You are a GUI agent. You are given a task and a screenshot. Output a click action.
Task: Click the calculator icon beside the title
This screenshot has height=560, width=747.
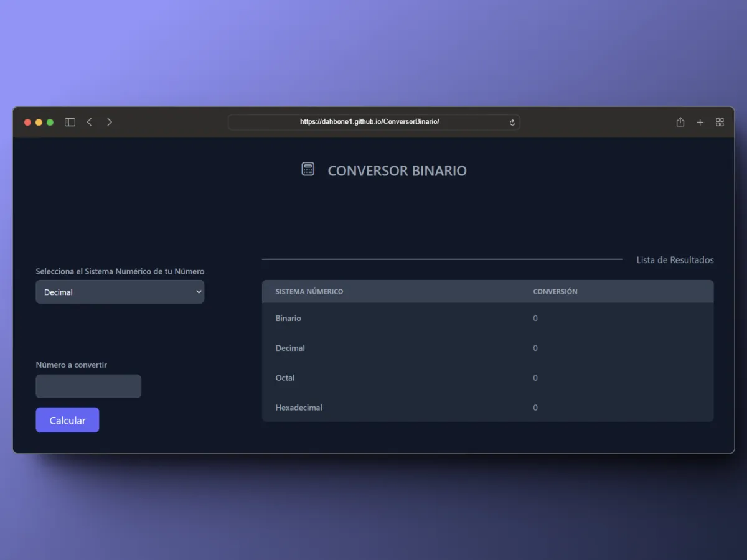308,169
